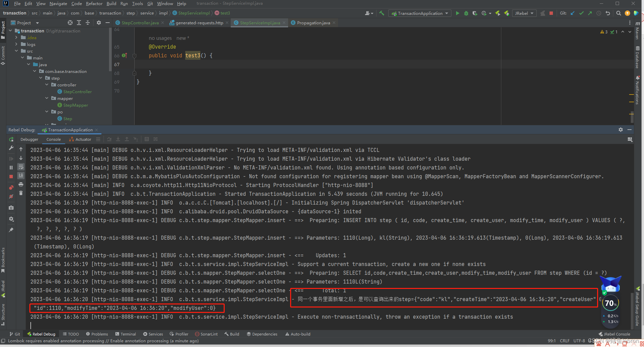The image size is (644, 347).
Task: Update project via blue Git arrow
Action: point(572,13)
